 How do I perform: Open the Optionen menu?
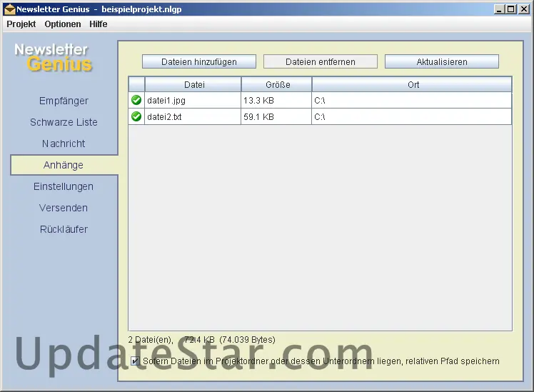[63, 24]
